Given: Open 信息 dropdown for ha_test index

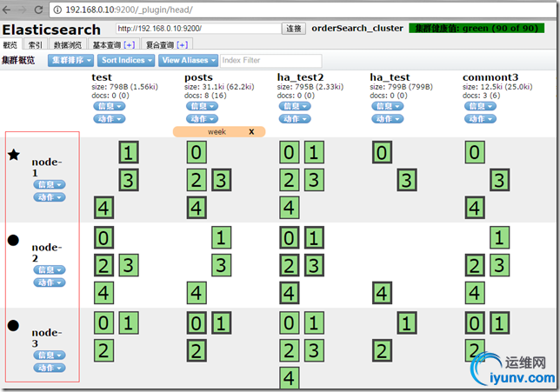Looking at the screenshot, I should (388, 106).
